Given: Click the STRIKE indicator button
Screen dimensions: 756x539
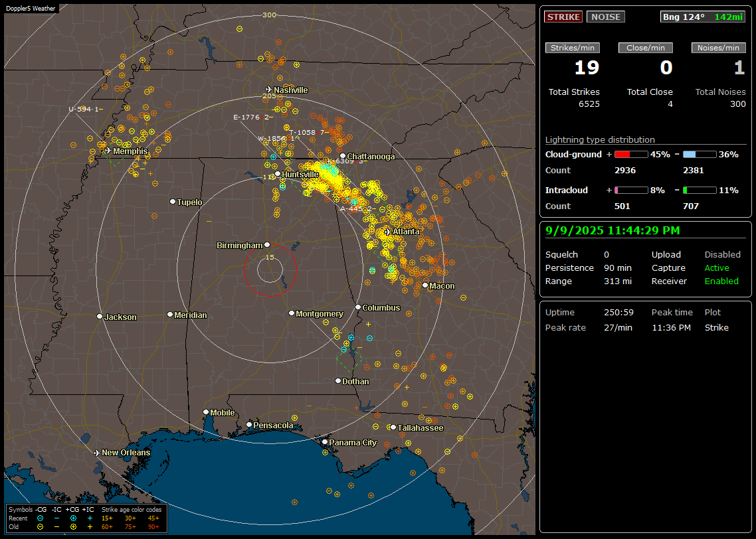Looking at the screenshot, I should tap(563, 17).
